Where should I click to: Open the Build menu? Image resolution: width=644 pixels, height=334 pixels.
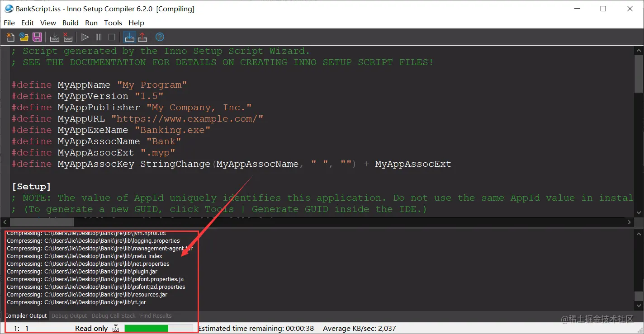71,23
